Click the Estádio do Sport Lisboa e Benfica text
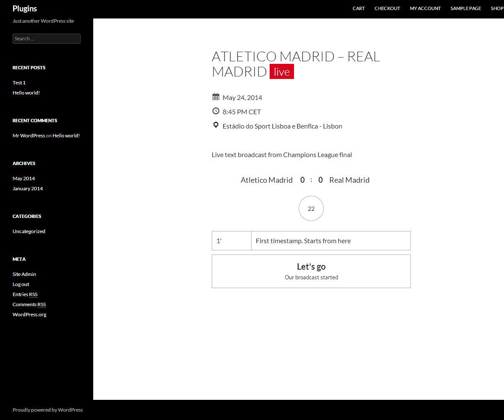 coord(282,126)
